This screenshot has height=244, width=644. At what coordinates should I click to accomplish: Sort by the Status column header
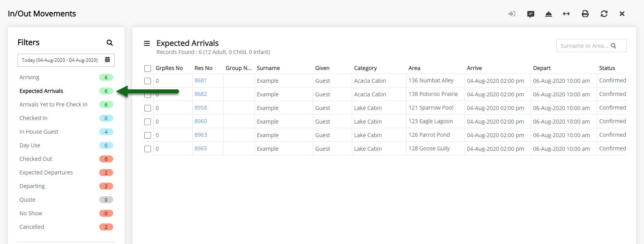[x=607, y=68]
